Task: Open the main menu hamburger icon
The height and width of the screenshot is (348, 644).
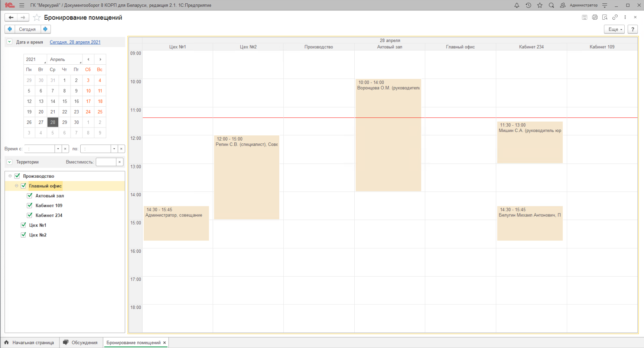Action: tap(22, 5)
